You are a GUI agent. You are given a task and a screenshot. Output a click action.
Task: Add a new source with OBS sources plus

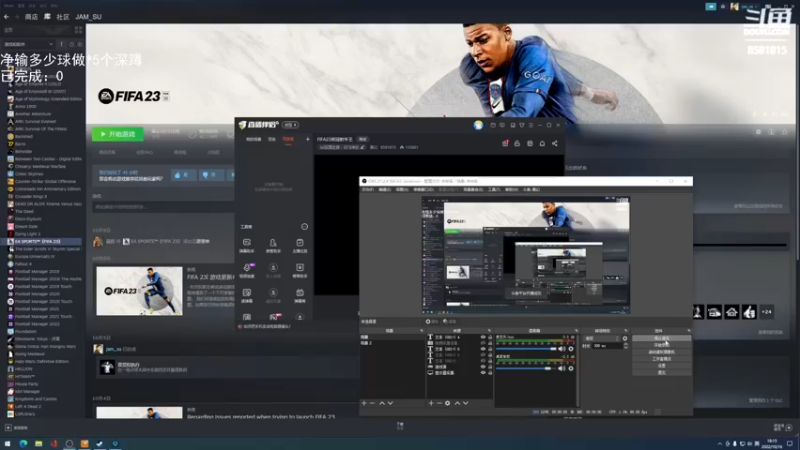pyautogui.click(x=431, y=403)
